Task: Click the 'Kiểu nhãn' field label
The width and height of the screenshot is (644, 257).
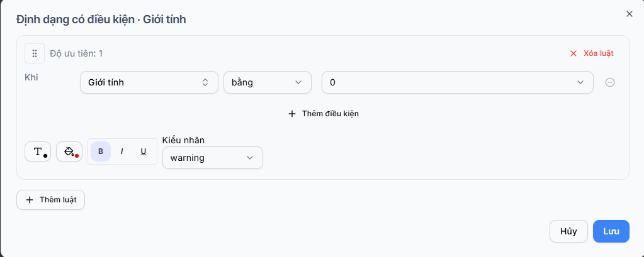Action: (x=184, y=140)
